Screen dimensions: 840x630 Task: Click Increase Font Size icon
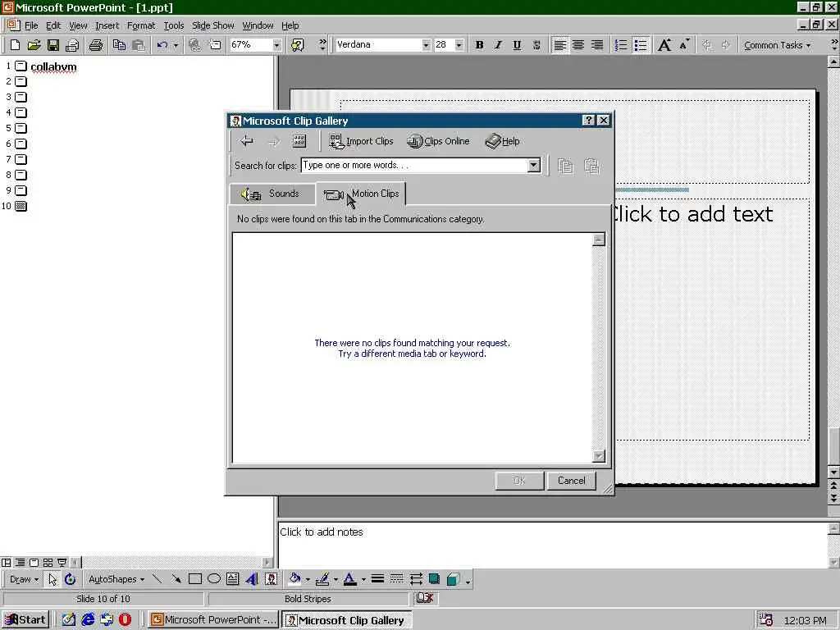click(x=664, y=45)
